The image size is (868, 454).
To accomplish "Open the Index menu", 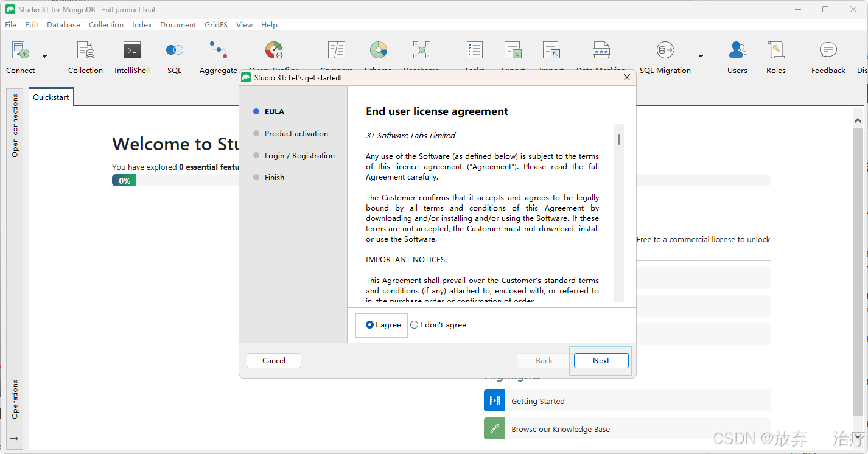I will (142, 25).
